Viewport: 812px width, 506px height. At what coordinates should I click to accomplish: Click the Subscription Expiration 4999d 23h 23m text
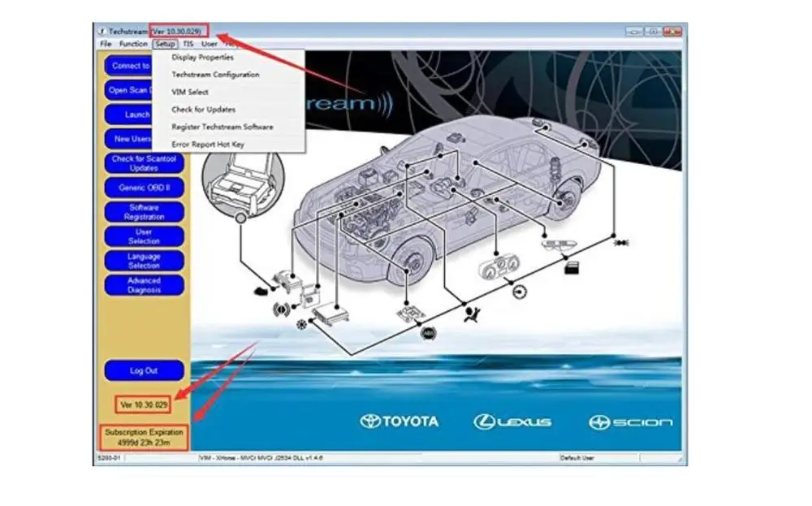point(144,437)
